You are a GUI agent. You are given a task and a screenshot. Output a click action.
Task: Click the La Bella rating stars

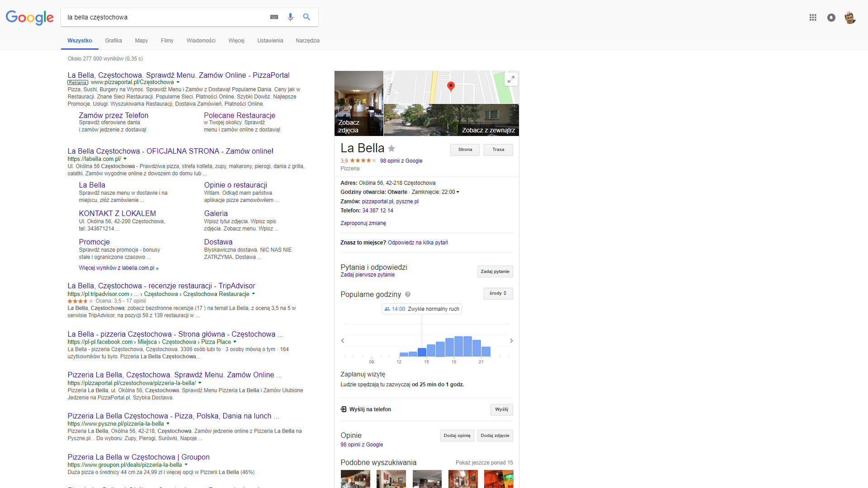click(363, 161)
